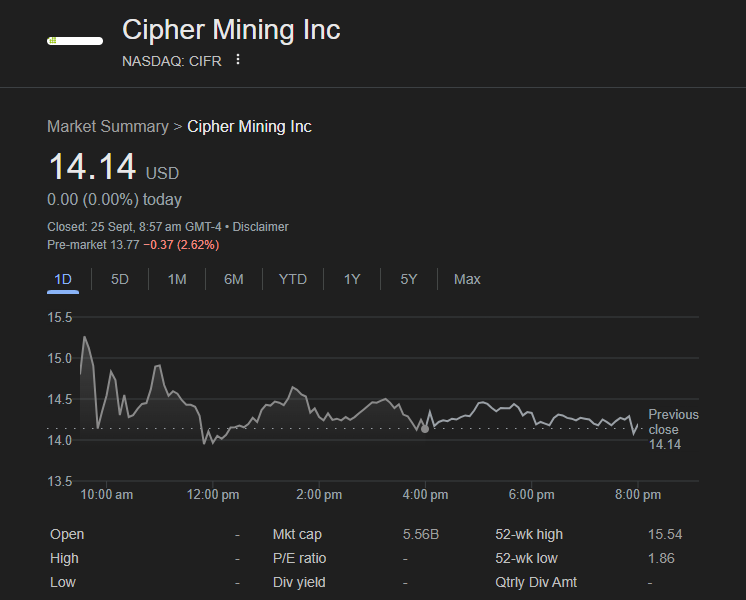Select the YTD tab
746x600 pixels.
293,279
